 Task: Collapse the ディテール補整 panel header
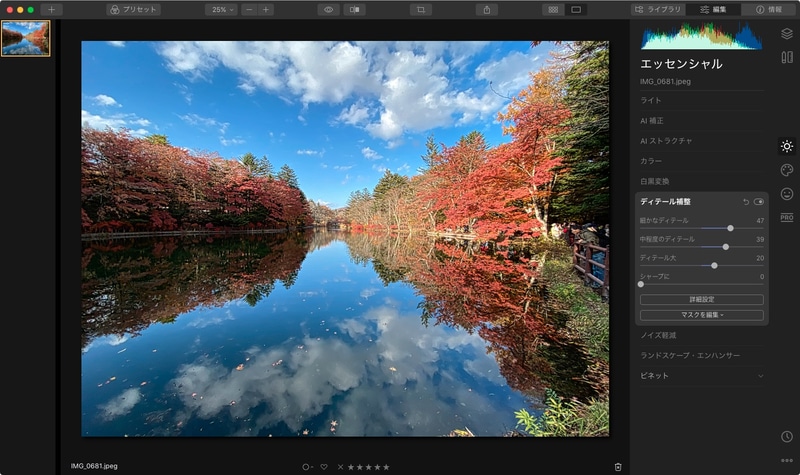(x=665, y=202)
